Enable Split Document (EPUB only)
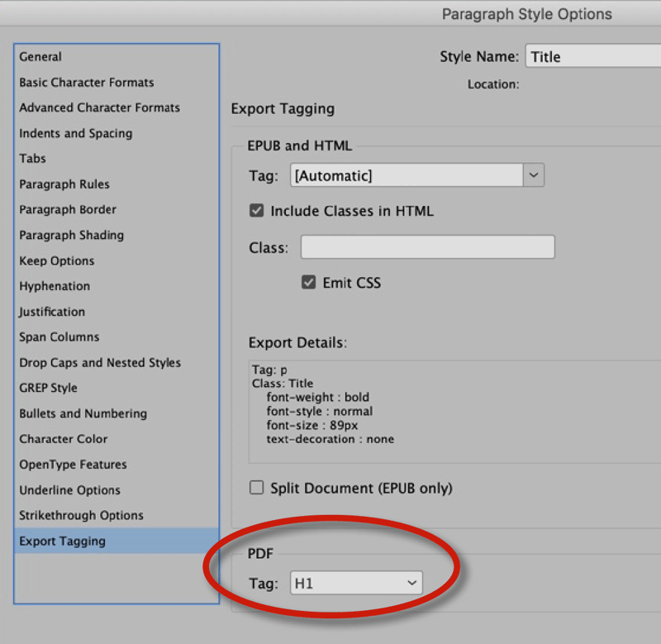This screenshot has width=661, height=644. (256, 488)
